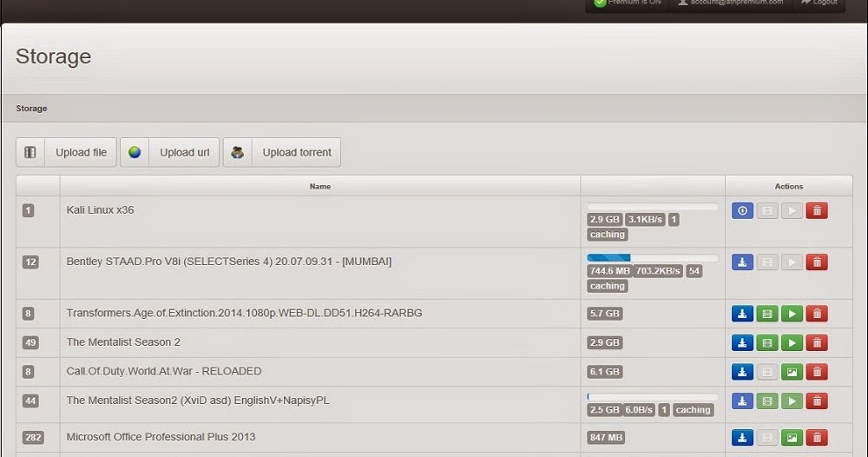
Task: Click the caching badge in the Bentley STAAD.Pro row
Action: point(608,286)
